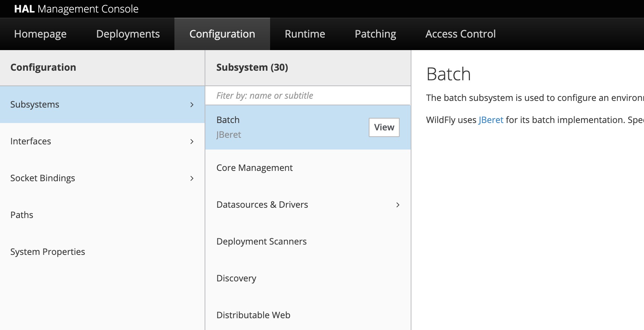644x330 pixels.
Task: Select the Distributable Web subsystem
Action: pyautogui.click(x=308, y=313)
